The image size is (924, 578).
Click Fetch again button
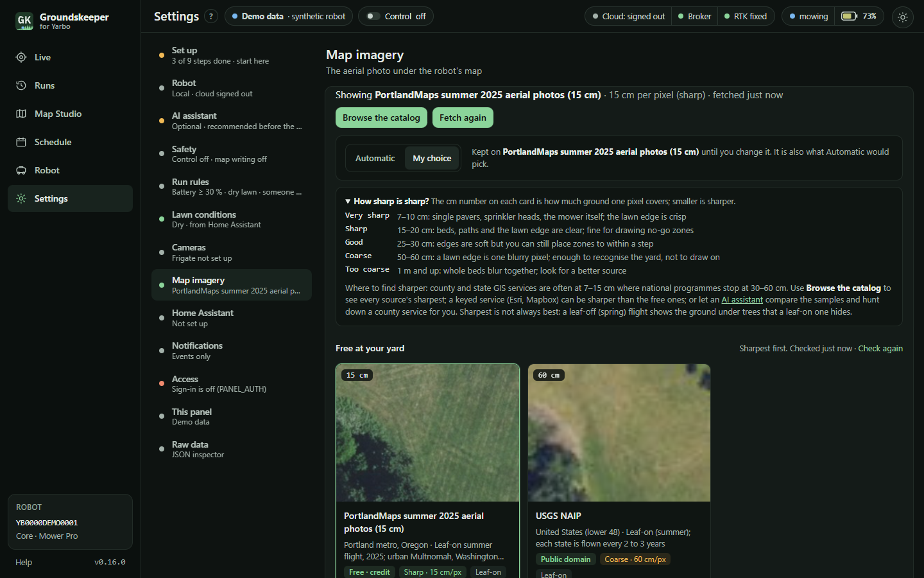(463, 118)
